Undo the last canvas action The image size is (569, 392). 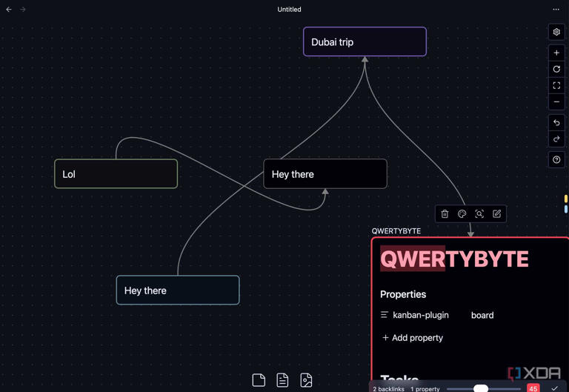click(x=556, y=123)
